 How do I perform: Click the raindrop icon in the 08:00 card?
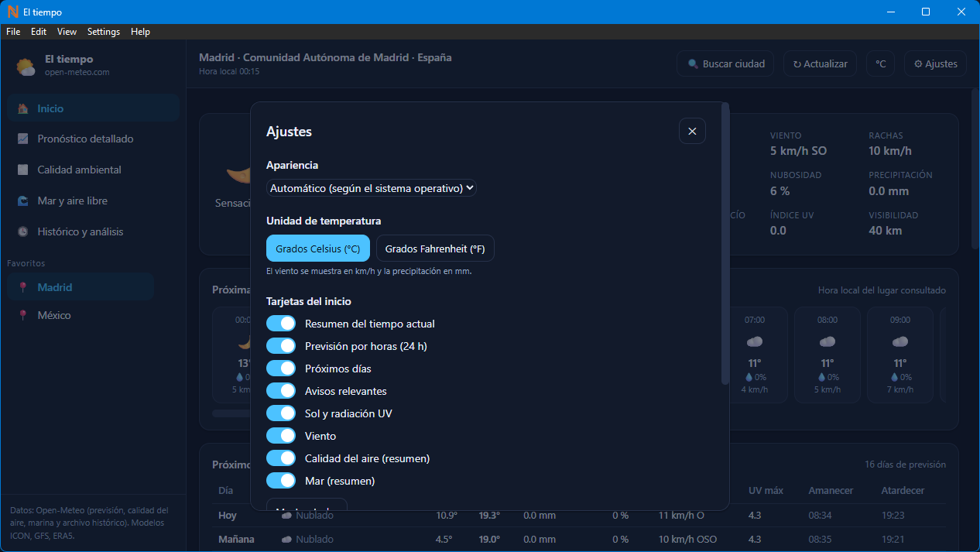(821, 377)
